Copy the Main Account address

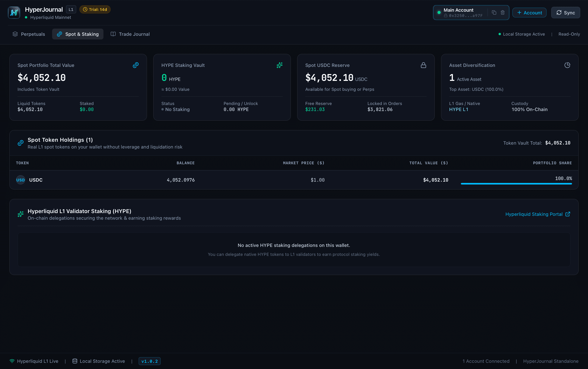click(494, 12)
